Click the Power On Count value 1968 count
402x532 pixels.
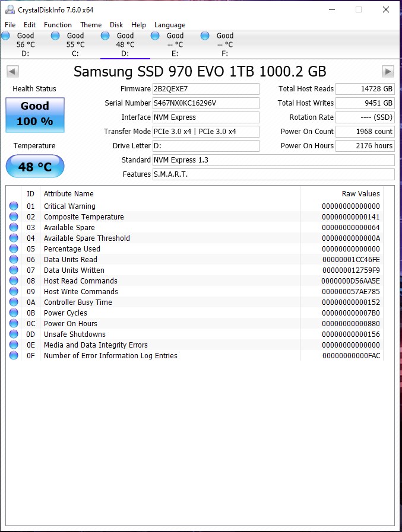[365, 132]
